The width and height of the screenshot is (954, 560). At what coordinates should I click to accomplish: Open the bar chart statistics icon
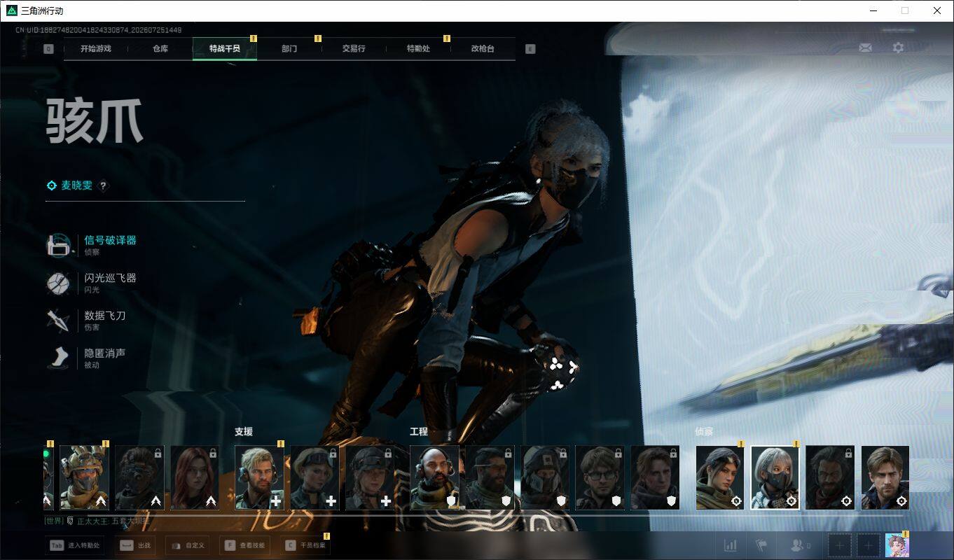(x=730, y=545)
